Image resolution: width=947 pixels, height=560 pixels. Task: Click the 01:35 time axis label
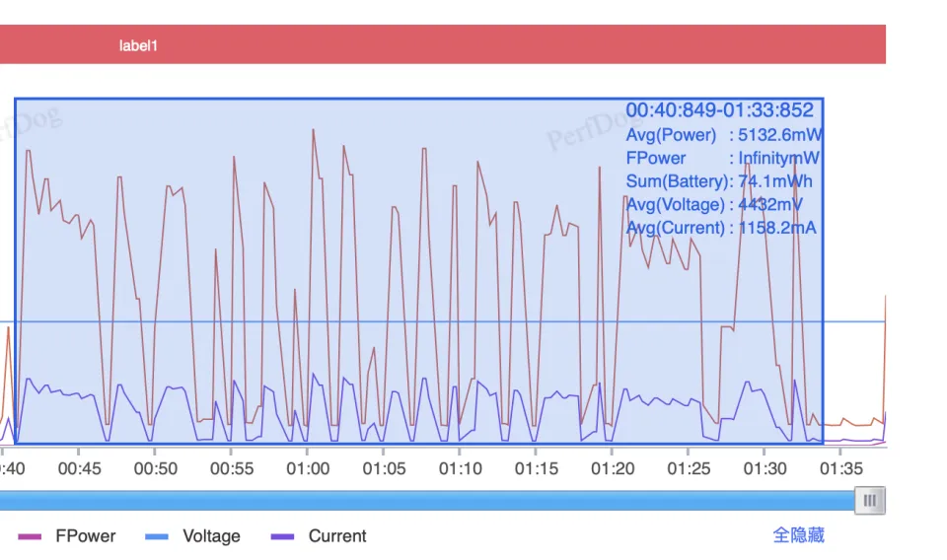coord(841,469)
